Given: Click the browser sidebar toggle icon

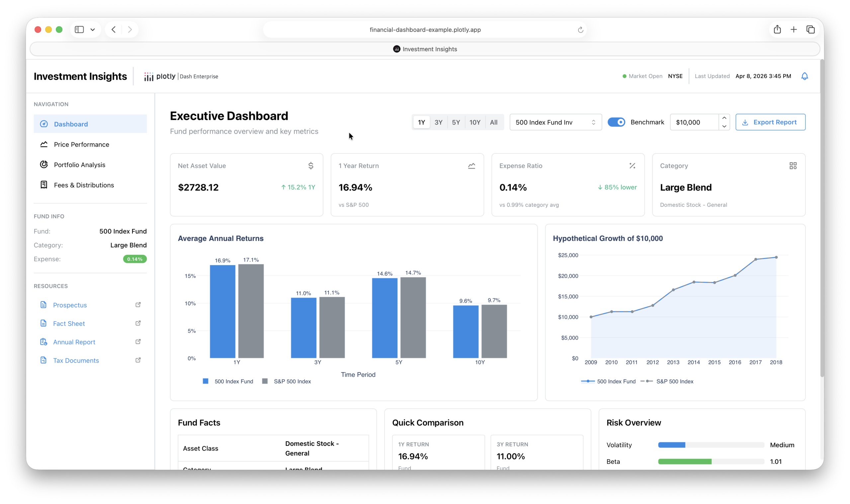Looking at the screenshot, I should (79, 30).
